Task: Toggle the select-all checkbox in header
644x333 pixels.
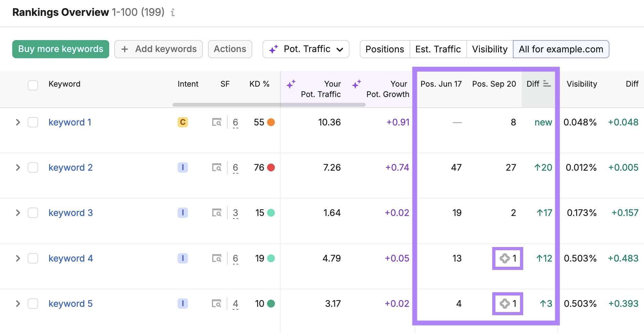Action: point(33,85)
